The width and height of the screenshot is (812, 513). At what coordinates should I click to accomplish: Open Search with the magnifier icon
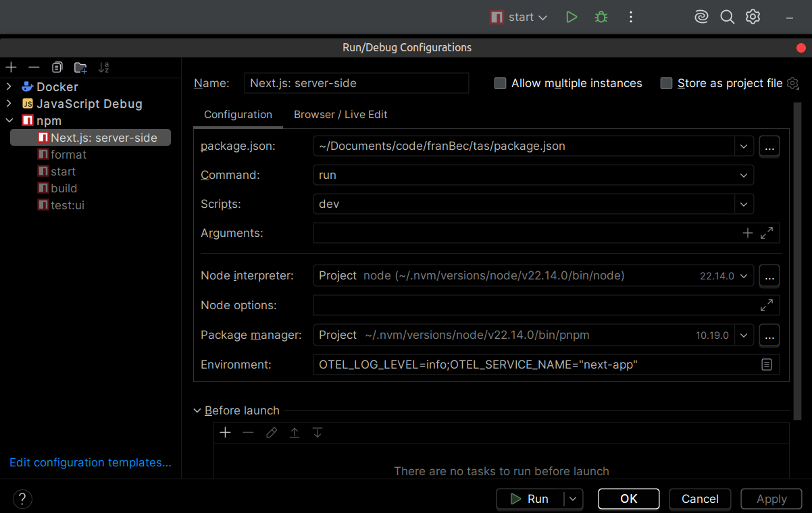(x=727, y=17)
